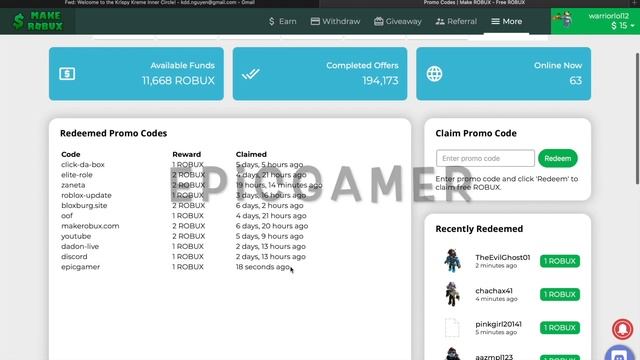Click the Completed Offers double-check icon

(250, 74)
